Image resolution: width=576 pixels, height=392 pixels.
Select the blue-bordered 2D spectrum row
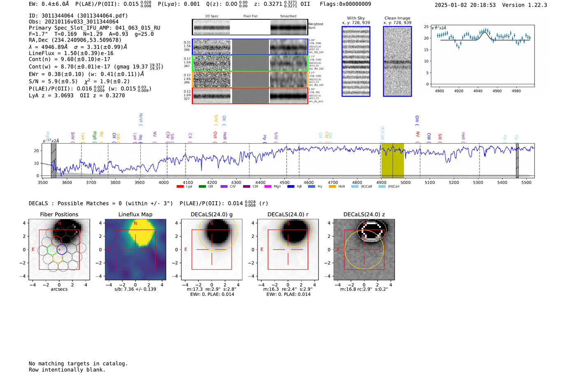click(x=250, y=47)
